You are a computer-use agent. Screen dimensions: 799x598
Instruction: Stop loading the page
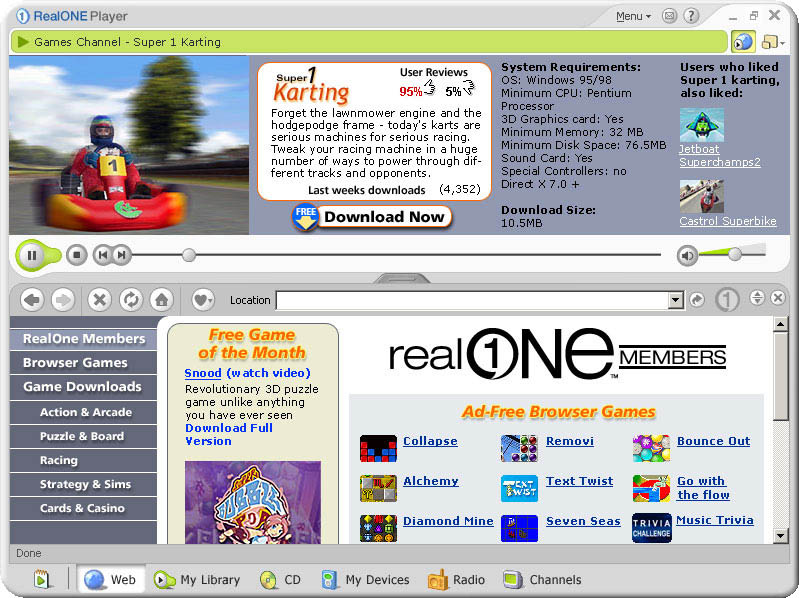click(x=99, y=300)
